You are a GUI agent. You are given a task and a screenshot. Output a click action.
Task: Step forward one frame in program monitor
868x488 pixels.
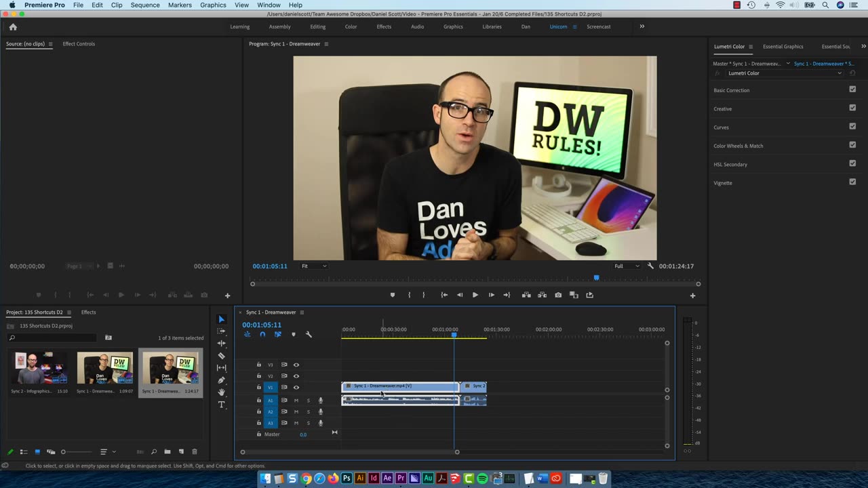coord(492,295)
